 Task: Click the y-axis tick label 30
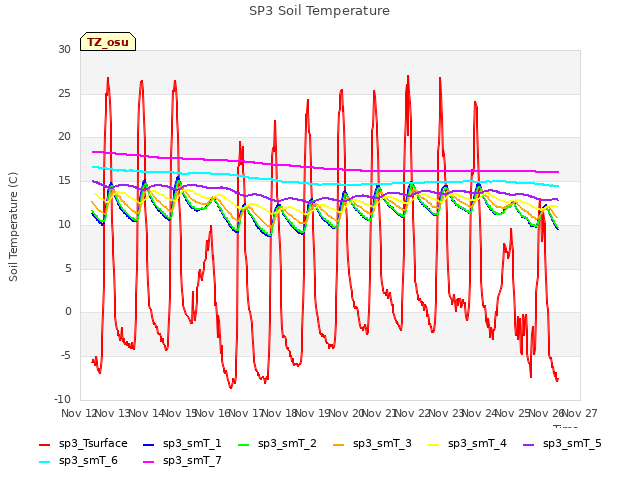pos(64,50)
